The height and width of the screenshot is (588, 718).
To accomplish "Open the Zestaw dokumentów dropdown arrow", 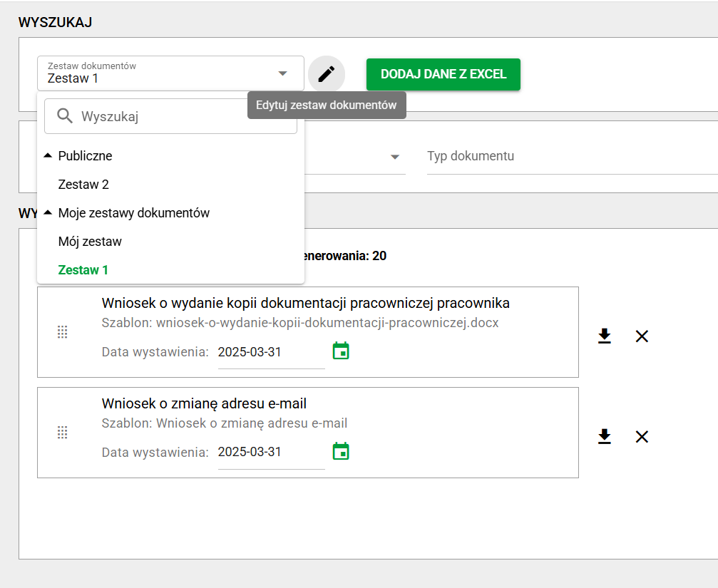I will (x=282, y=73).
